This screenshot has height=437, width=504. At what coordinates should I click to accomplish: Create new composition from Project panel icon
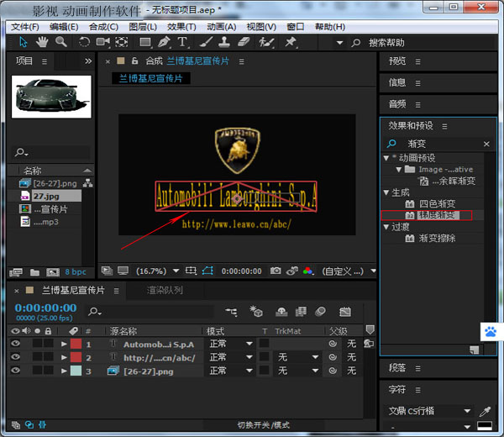click(53, 272)
